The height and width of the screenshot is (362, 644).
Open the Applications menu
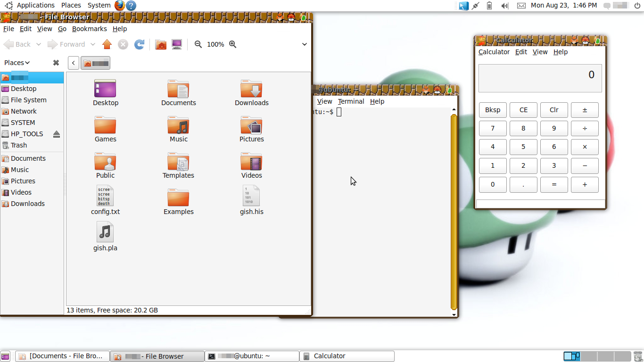(36, 5)
